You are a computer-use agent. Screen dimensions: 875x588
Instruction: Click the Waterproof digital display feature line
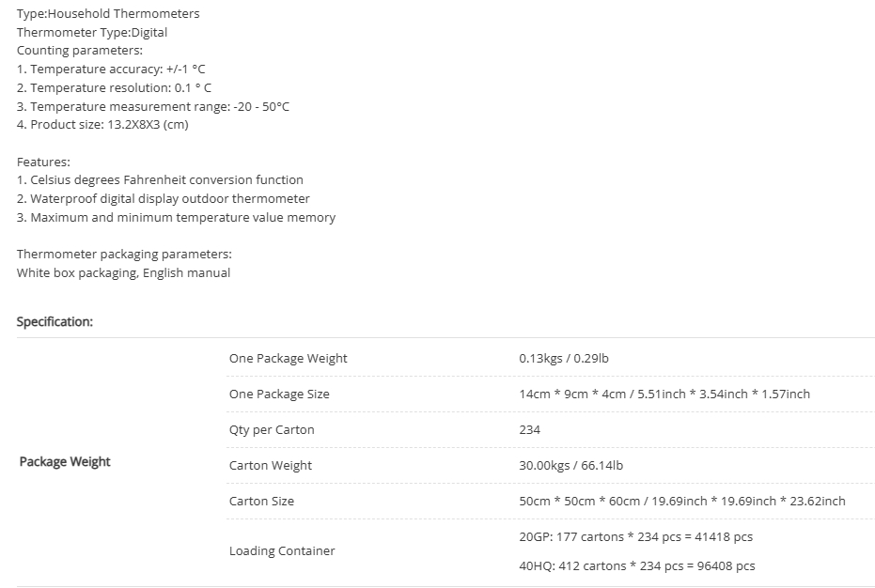pos(163,198)
